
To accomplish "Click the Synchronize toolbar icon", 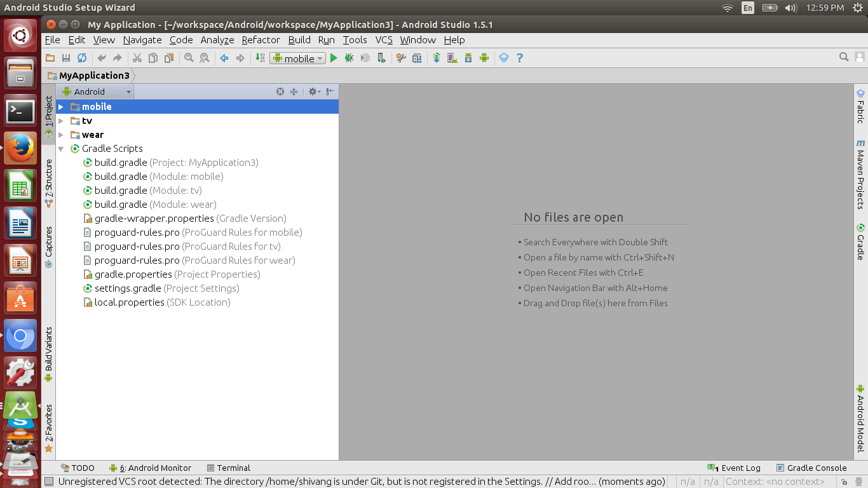I will (82, 58).
